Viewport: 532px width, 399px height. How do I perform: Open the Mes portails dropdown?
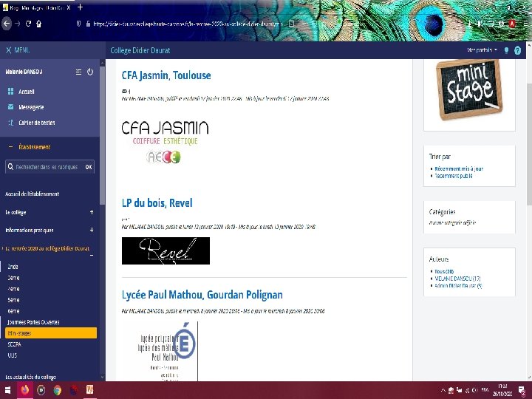482,50
